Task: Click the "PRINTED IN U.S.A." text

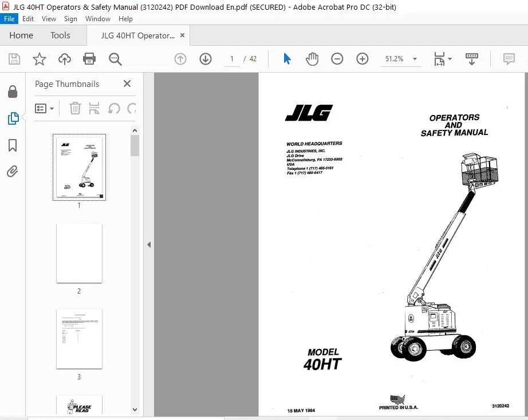Action: 399,407
